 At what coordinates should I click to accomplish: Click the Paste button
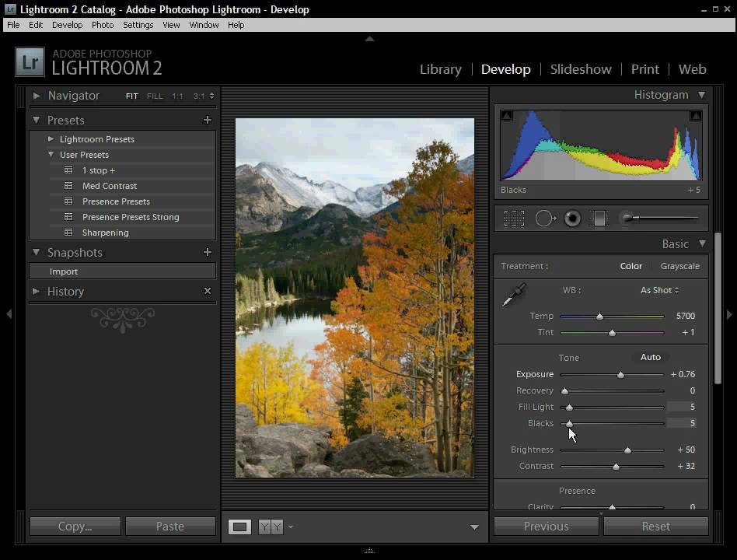click(170, 526)
